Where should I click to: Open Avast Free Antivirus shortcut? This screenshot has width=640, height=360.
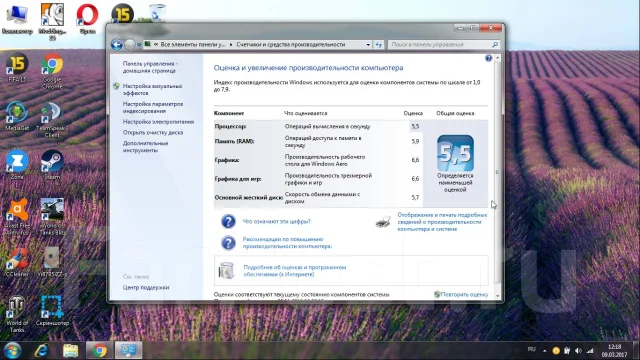pos(17,216)
